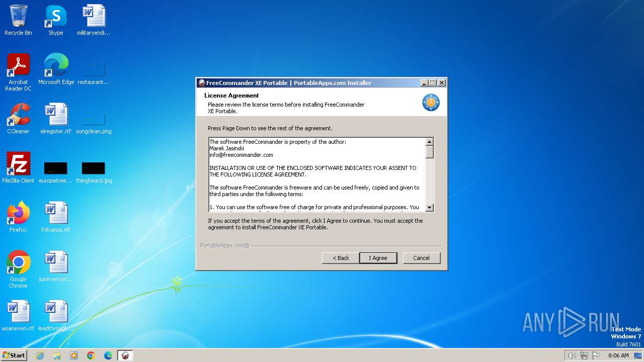The image size is (644, 362).
Task: Minimize the installer window
Action: (x=424, y=83)
